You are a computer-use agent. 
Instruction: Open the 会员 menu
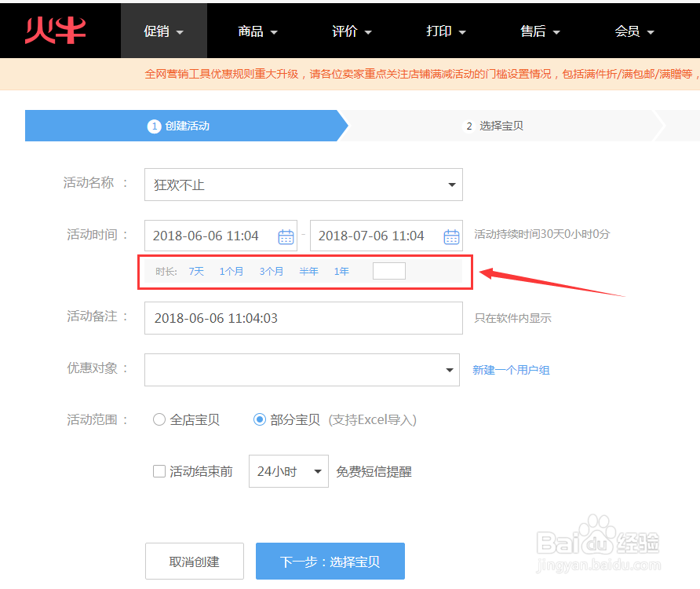pyautogui.click(x=634, y=31)
